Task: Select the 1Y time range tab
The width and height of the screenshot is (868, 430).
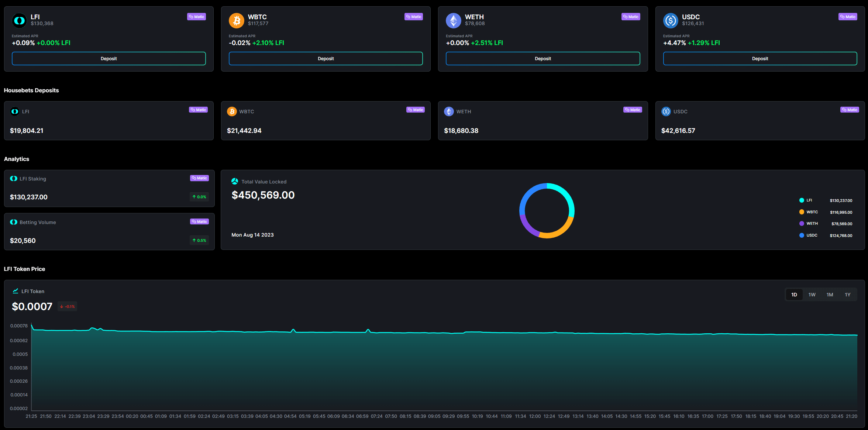Action: 848,295
